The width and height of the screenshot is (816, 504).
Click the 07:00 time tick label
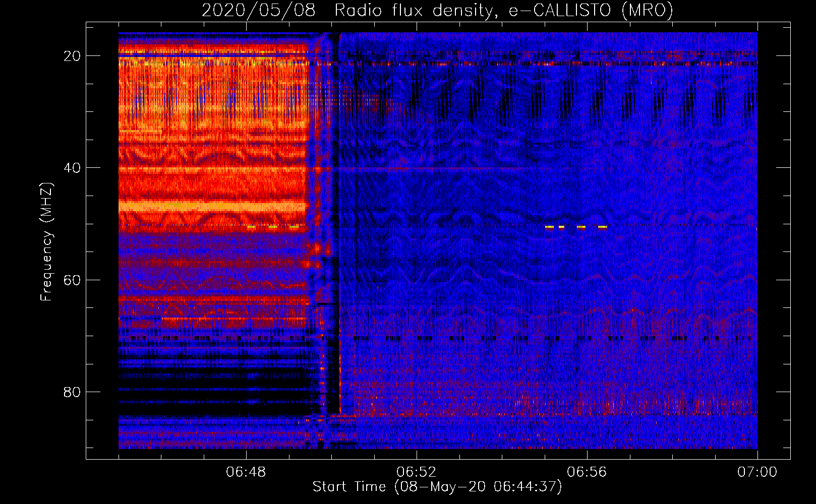[x=757, y=472]
